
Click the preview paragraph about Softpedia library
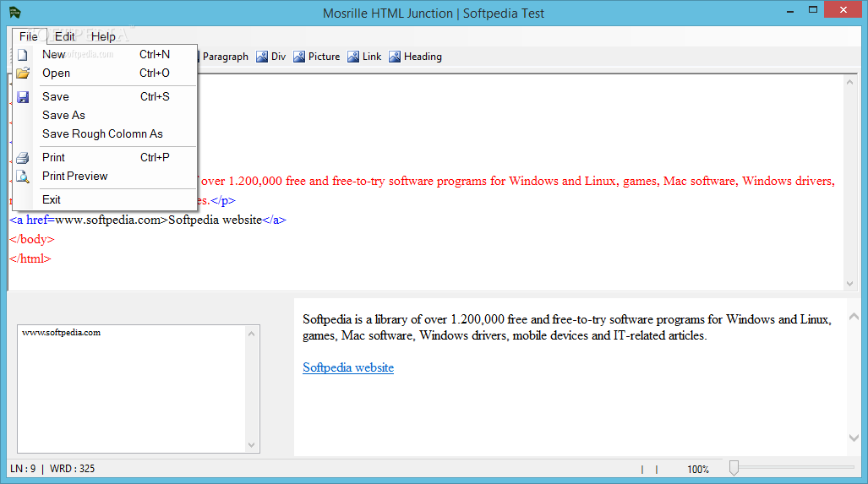point(567,328)
